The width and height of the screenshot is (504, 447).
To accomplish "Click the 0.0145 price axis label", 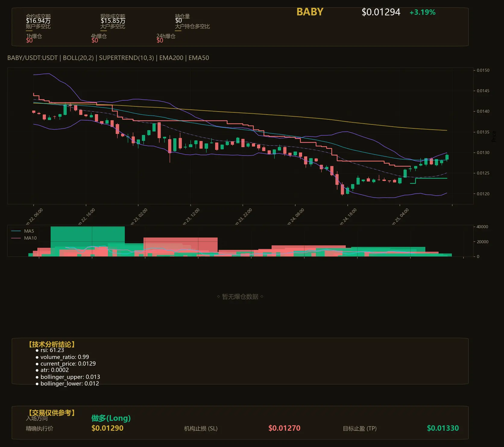I will click(483, 91).
